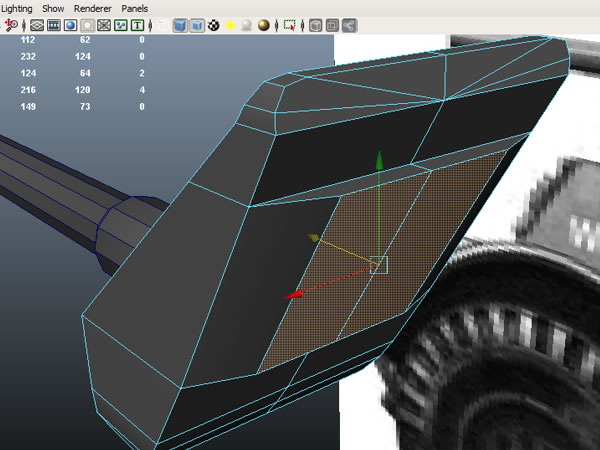Toggle the Film Gate icon
This screenshot has height=450, width=600.
[54, 25]
